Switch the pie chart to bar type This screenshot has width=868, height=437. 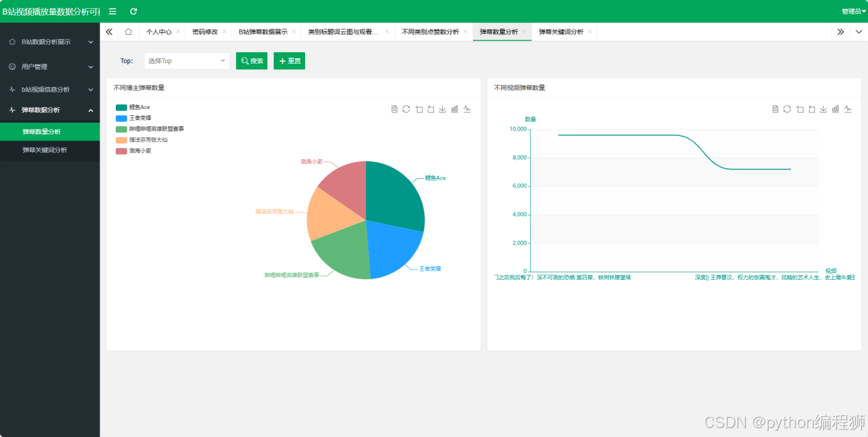point(455,109)
